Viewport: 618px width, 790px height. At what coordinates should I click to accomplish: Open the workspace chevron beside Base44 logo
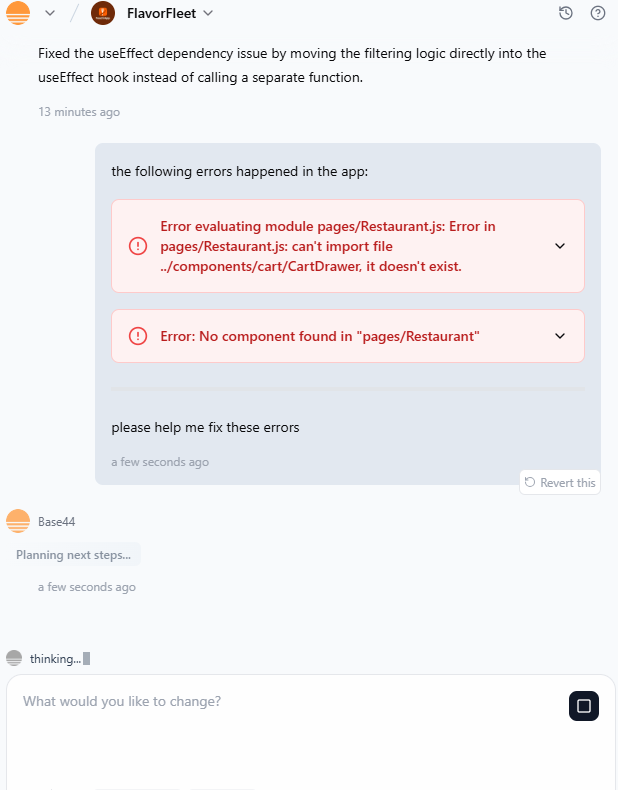[x=50, y=13]
